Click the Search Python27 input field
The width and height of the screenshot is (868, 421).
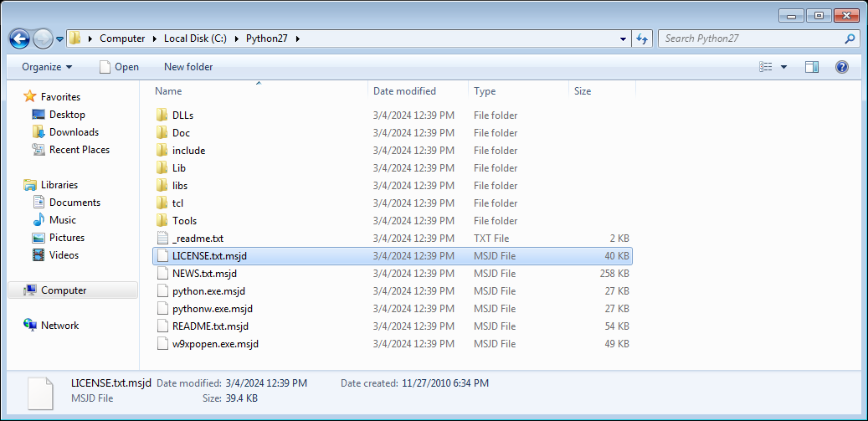(752, 39)
